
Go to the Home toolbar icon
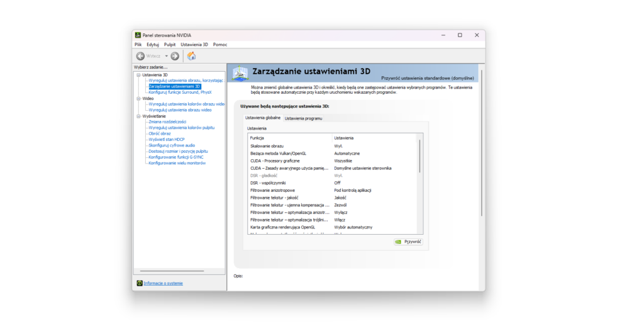coord(191,56)
